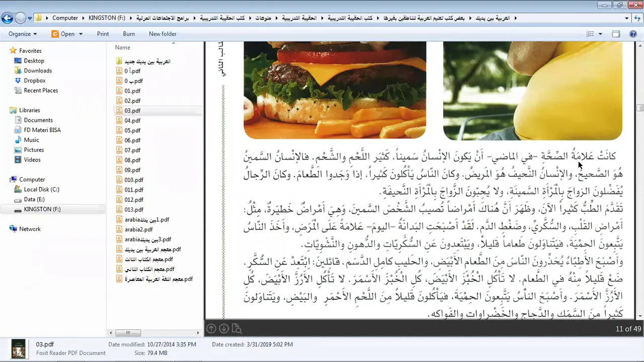This screenshot has height=362, width=644.
Task: Go back with the Back arrow button
Action: [x=7, y=18]
